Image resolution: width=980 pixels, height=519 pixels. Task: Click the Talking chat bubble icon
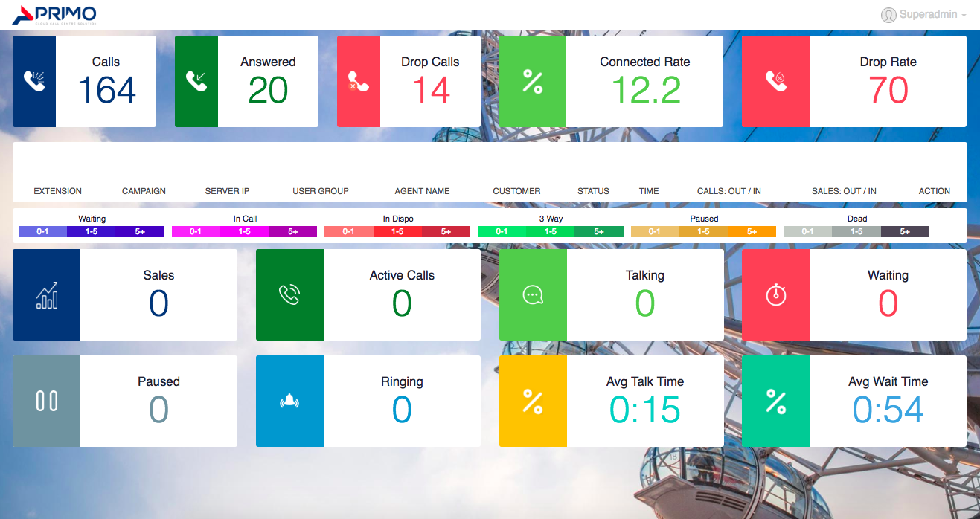click(533, 295)
